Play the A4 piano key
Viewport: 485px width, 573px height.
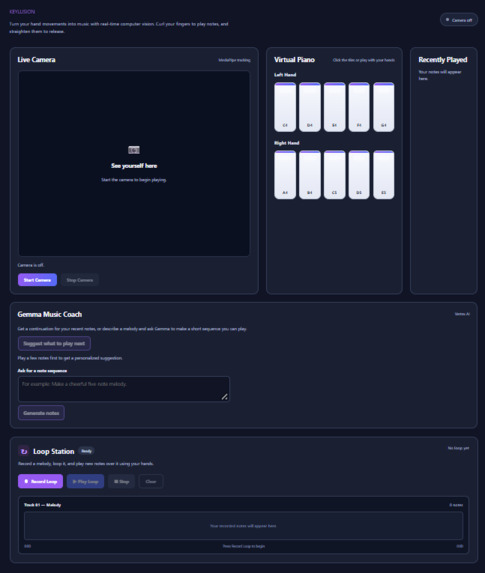point(285,175)
